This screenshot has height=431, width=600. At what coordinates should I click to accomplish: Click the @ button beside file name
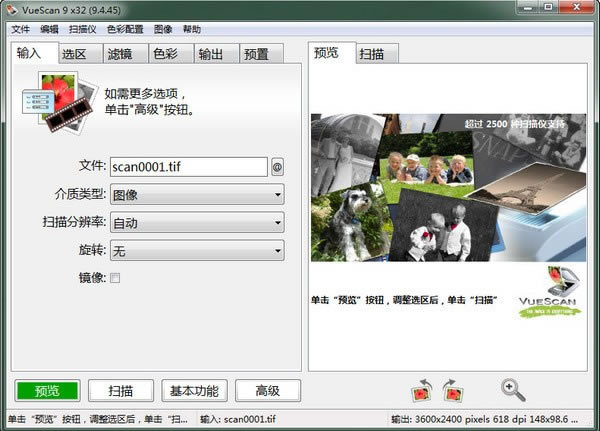point(277,167)
